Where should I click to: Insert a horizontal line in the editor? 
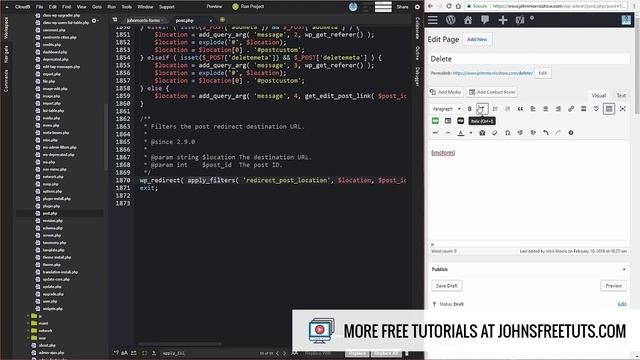[448, 133]
